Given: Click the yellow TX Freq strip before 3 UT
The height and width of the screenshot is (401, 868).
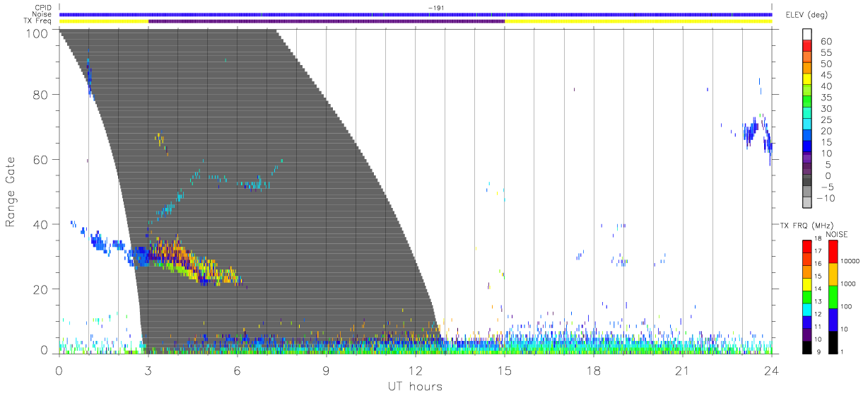Looking at the screenshot, I should point(104,21).
